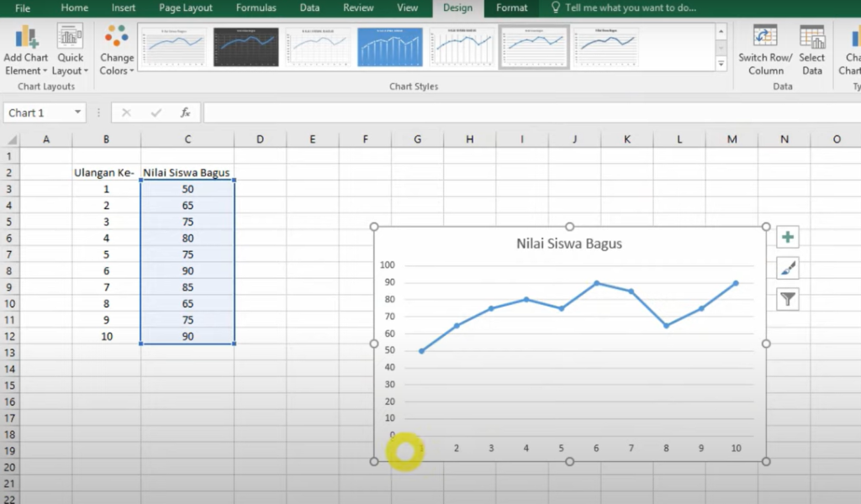
Task: Switch to the View tab
Action: pyautogui.click(x=407, y=8)
